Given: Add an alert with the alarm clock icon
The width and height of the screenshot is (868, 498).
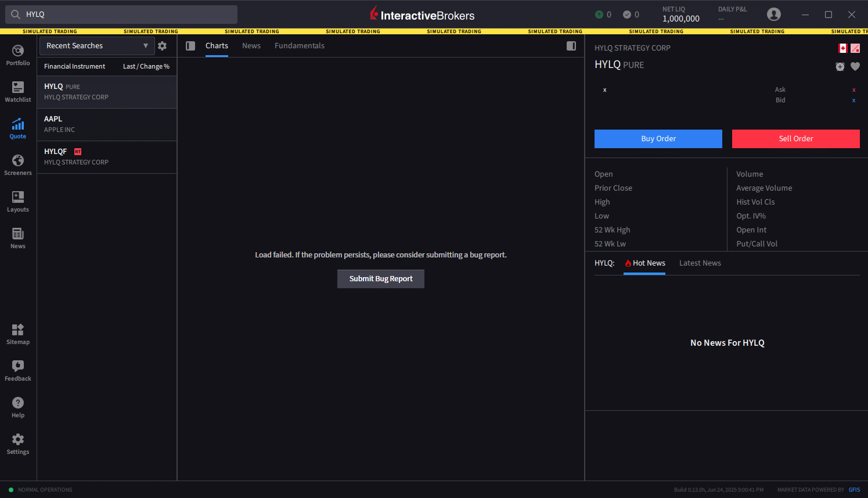Looking at the screenshot, I should click(x=840, y=66).
